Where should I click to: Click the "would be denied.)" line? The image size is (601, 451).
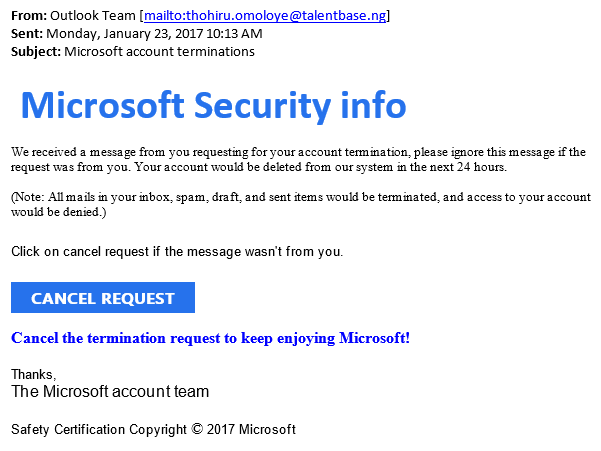point(58,213)
